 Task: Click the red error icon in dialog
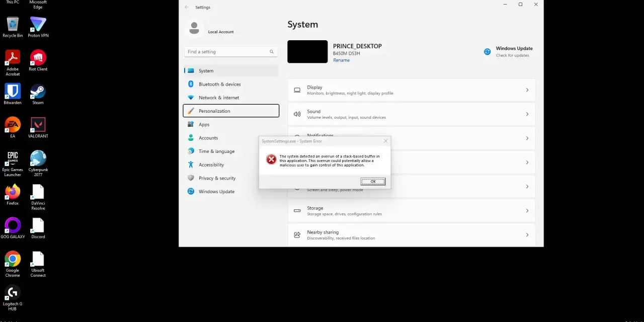271,159
